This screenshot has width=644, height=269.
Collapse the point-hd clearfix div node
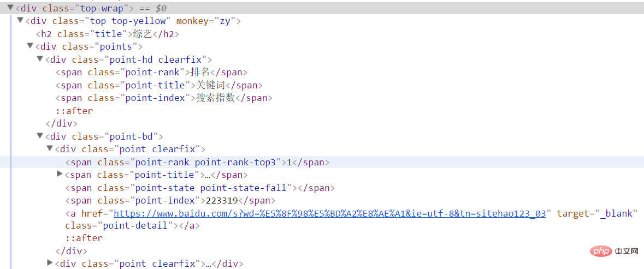[40, 59]
